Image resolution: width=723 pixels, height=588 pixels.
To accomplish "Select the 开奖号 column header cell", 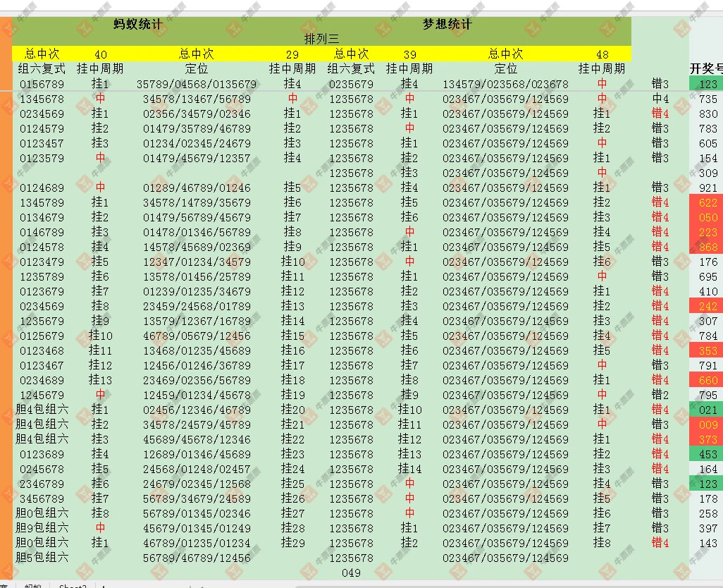I will 705,68.
